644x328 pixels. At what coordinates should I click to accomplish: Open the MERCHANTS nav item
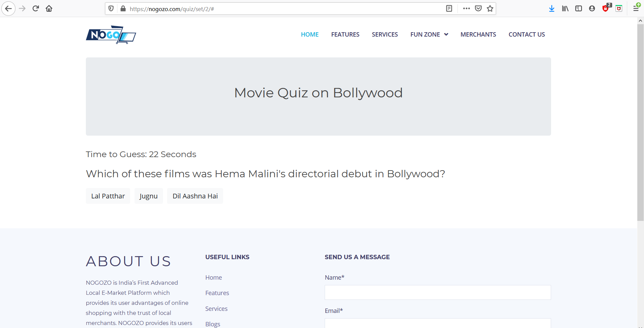(x=478, y=35)
